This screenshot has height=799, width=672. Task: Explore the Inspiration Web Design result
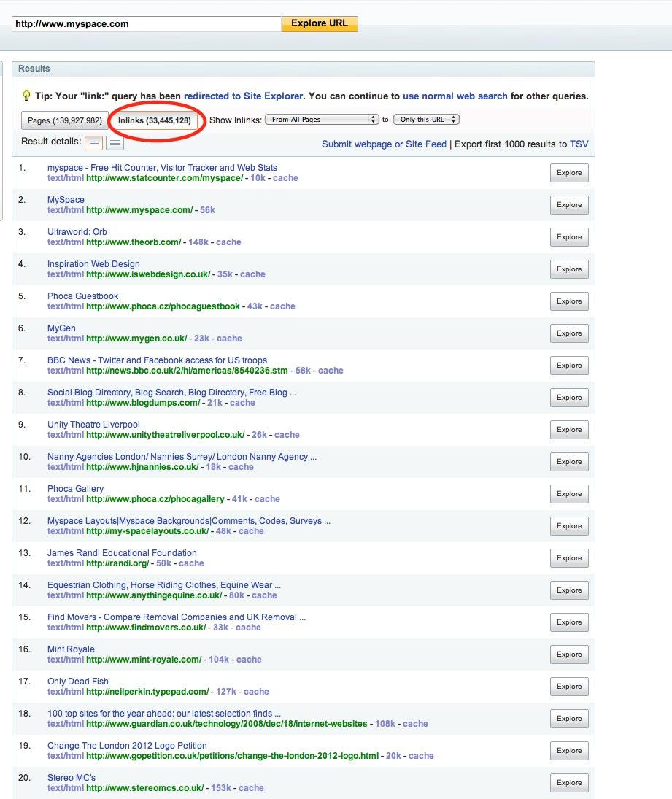click(x=569, y=269)
